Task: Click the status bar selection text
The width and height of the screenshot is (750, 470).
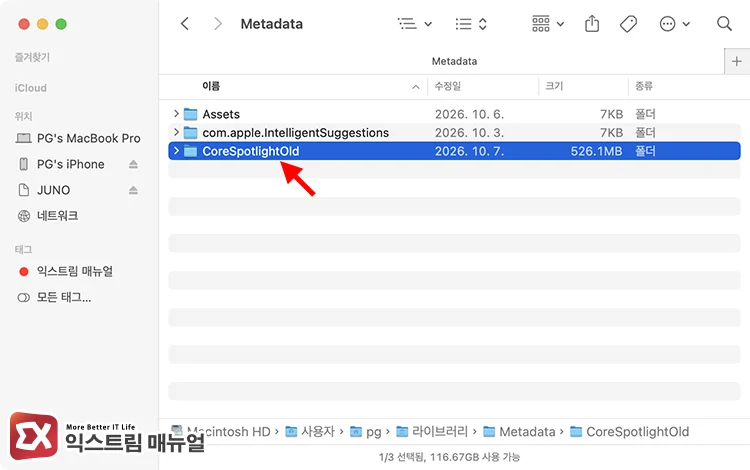Action: pyautogui.click(x=449, y=457)
